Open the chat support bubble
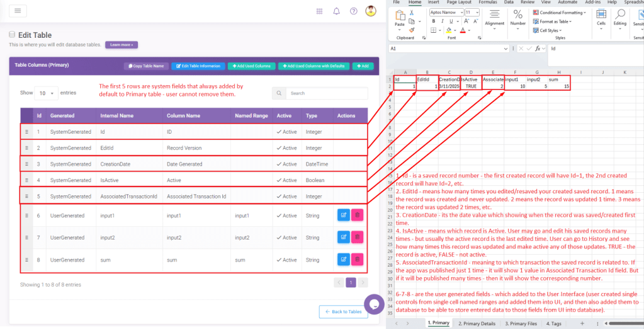Screen dimensions: 644x329 pos(373,304)
